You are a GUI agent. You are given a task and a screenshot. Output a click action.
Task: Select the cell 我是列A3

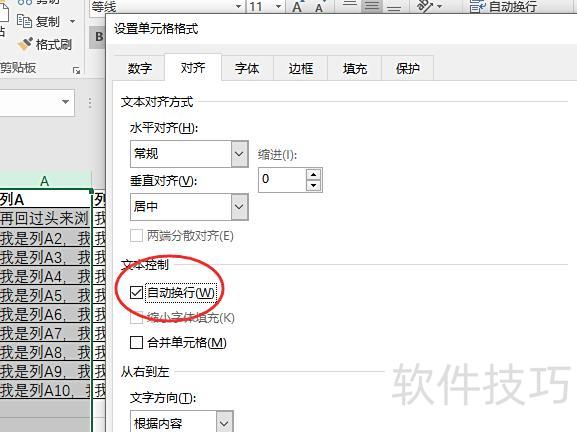[45, 257]
